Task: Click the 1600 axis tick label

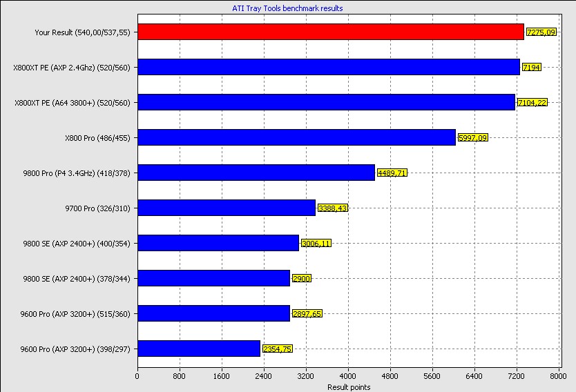Action: (x=222, y=376)
